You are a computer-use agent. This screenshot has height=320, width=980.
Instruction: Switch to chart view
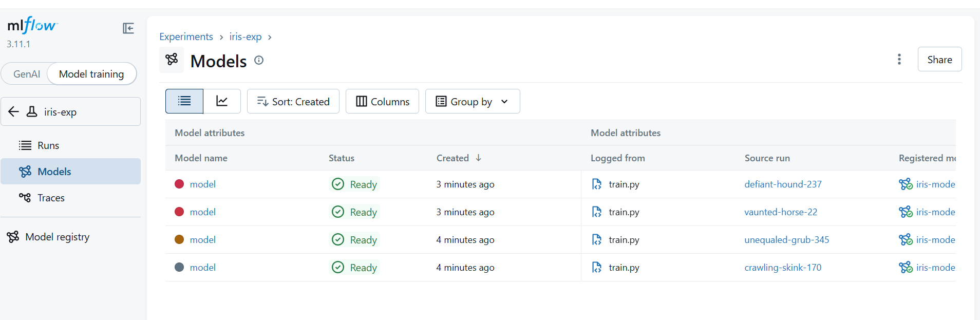(x=222, y=101)
